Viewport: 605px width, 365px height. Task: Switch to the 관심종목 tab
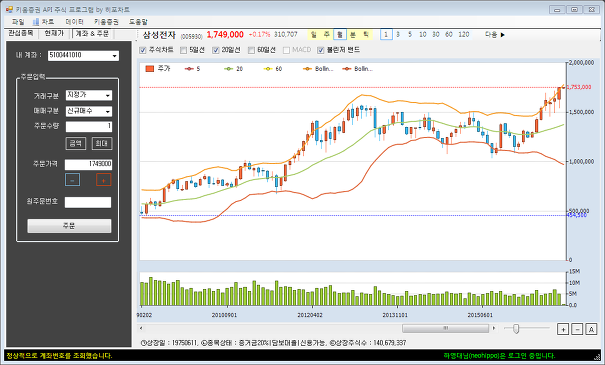21,34
